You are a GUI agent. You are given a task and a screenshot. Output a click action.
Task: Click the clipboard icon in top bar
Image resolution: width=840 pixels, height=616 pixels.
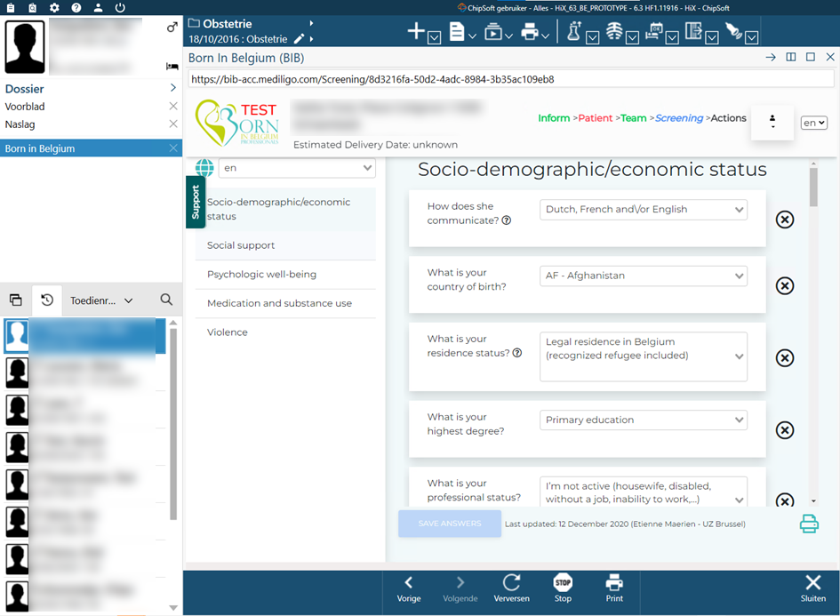click(11, 7)
